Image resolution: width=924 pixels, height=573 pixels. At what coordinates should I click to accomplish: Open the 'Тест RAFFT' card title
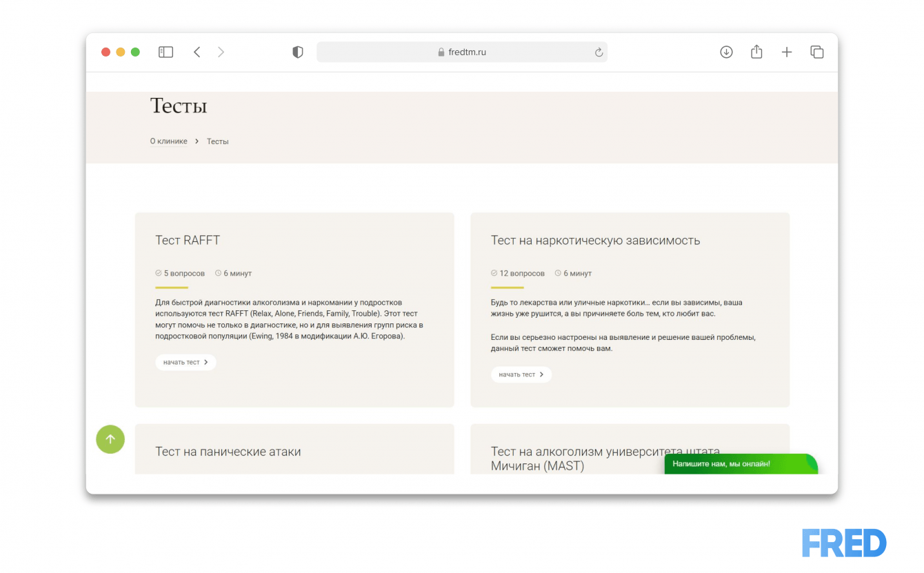click(188, 241)
